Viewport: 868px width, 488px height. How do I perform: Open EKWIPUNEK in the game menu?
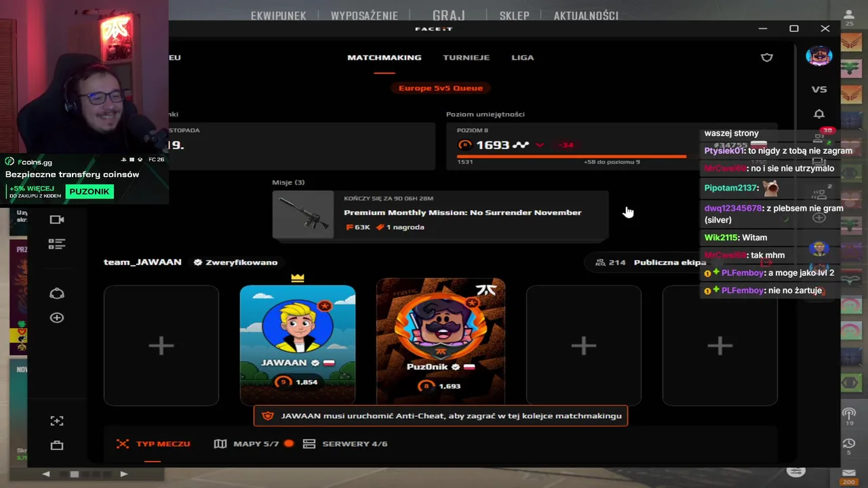click(x=278, y=16)
